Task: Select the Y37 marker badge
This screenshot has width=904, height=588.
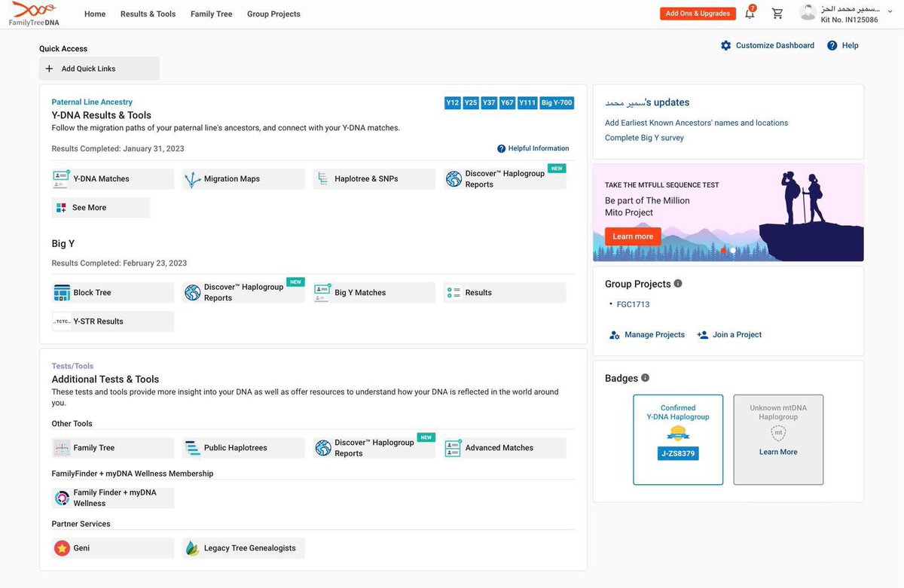Action: 489,102
